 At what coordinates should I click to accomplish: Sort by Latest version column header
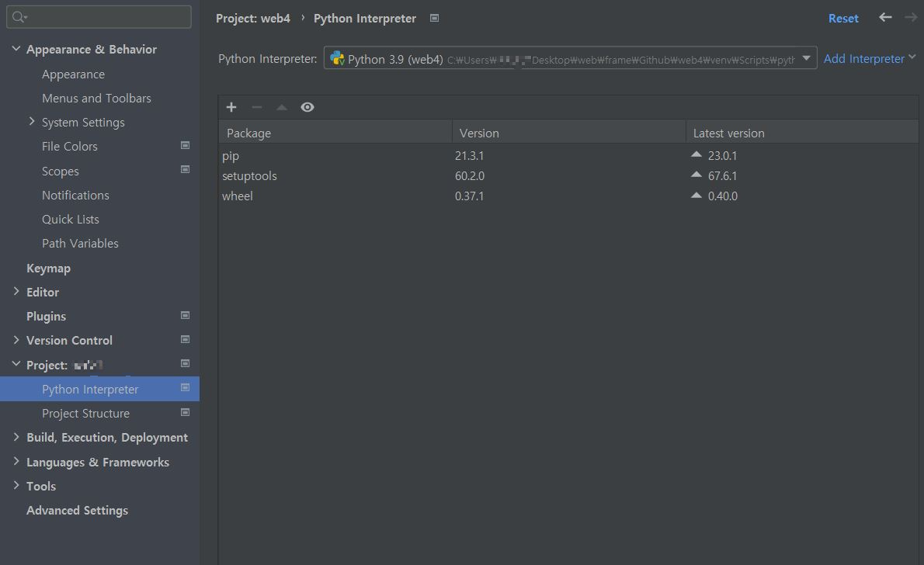pyautogui.click(x=802, y=133)
